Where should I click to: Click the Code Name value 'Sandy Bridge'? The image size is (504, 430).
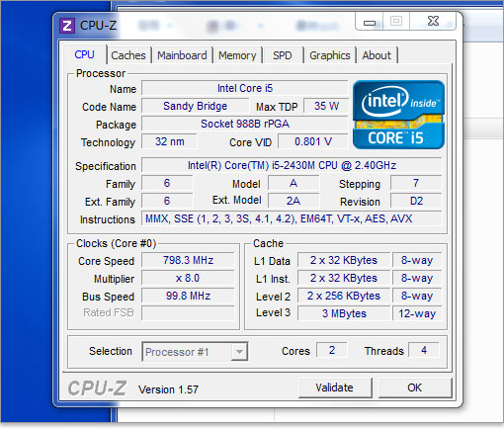point(195,106)
